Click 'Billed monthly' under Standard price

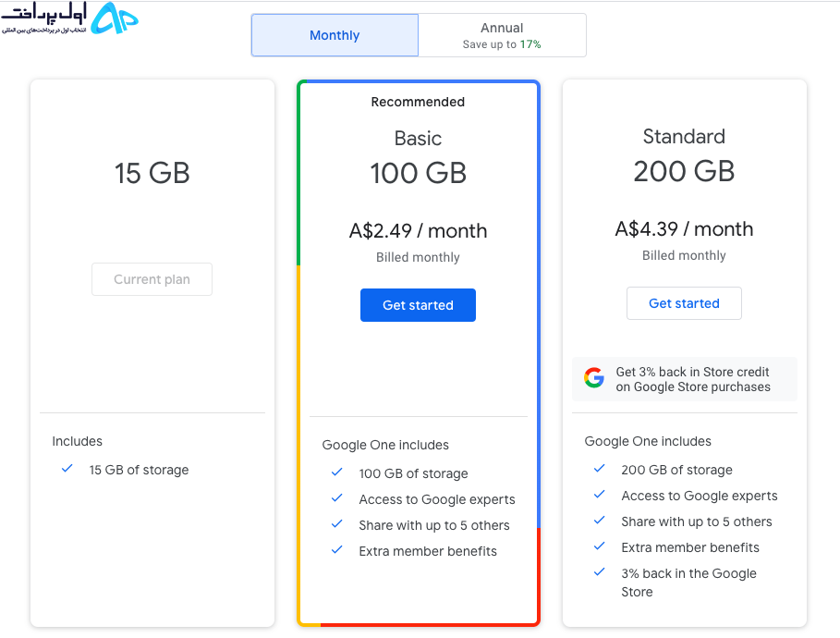pos(684,256)
